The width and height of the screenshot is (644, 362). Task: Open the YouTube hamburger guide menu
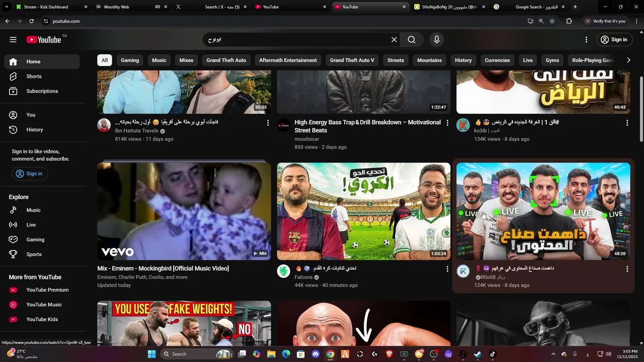tap(13, 40)
